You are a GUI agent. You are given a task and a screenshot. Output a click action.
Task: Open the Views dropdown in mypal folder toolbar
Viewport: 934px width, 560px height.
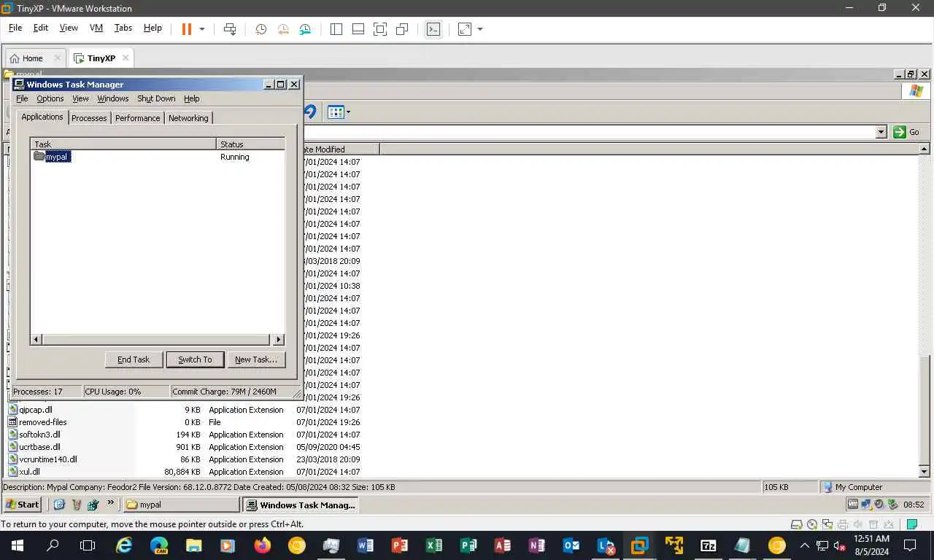pos(339,112)
